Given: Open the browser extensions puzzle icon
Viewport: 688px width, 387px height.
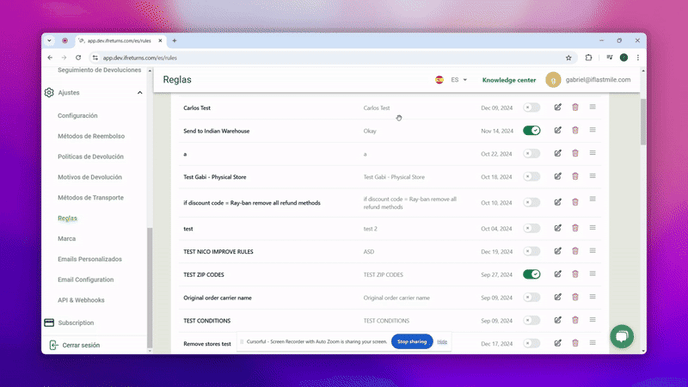Looking at the screenshot, I should pyautogui.click(x=588, y=57).
